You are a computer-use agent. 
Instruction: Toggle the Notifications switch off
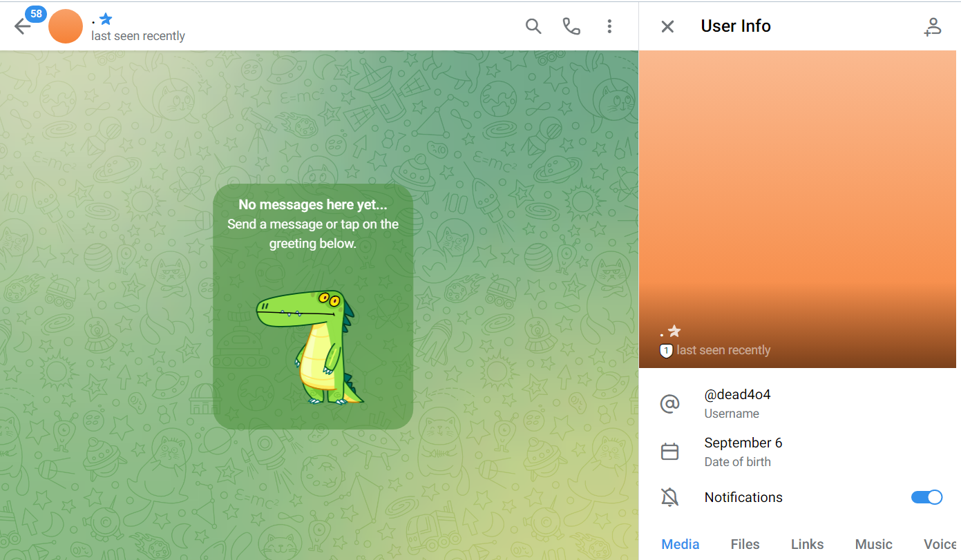tap(926, 497)
